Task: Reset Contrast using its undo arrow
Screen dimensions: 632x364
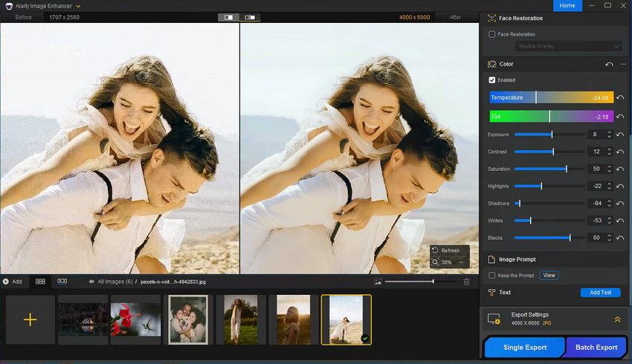Action: tap(620, 152)
